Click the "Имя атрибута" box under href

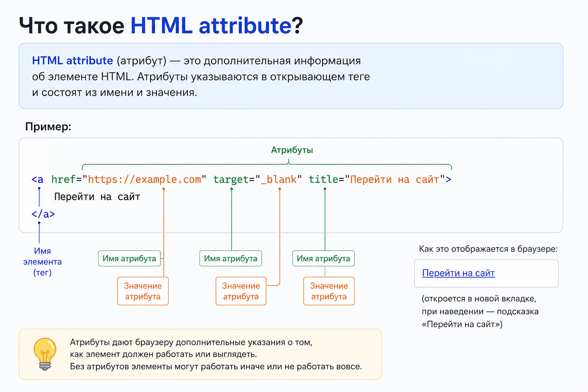click(129, 258)
